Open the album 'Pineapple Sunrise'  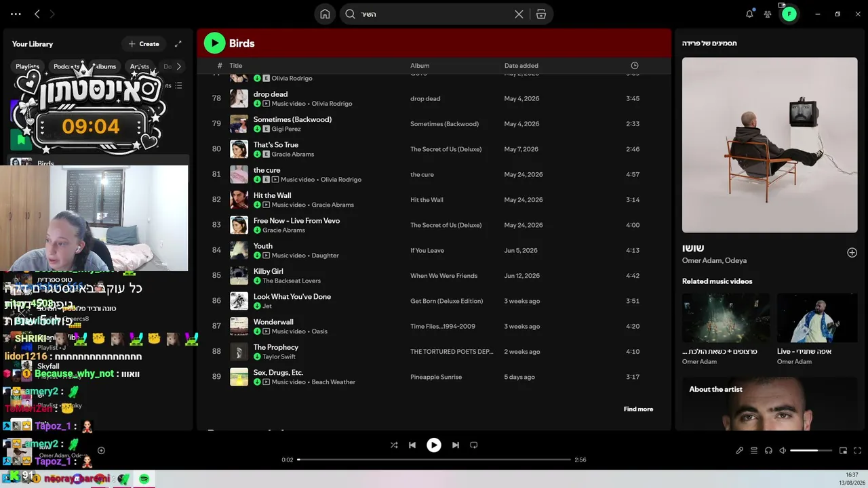pos(436,377)
